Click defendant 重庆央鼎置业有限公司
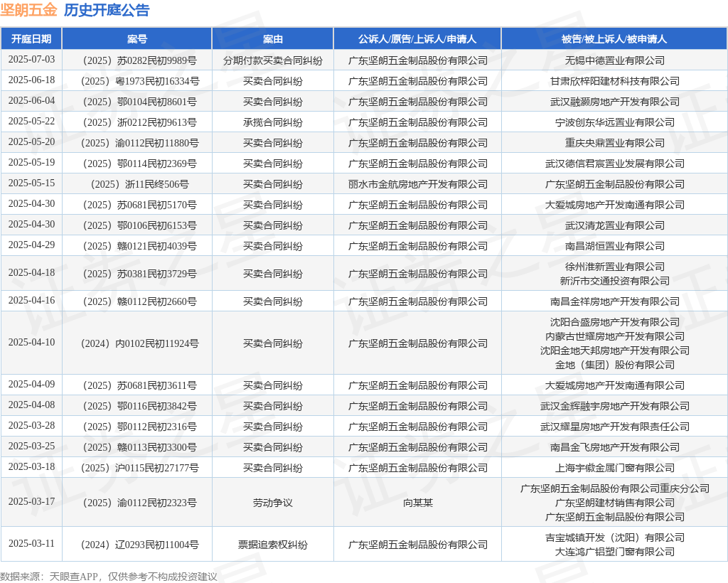 point(615,143)
